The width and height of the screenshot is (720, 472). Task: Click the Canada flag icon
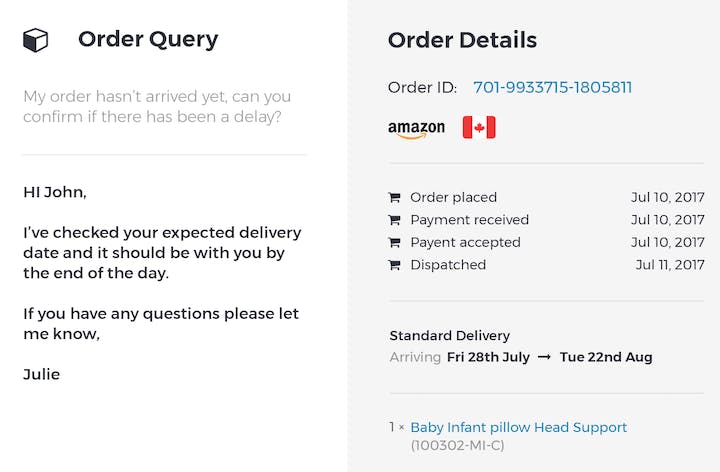pyautogui.click(x=479, y=127)
